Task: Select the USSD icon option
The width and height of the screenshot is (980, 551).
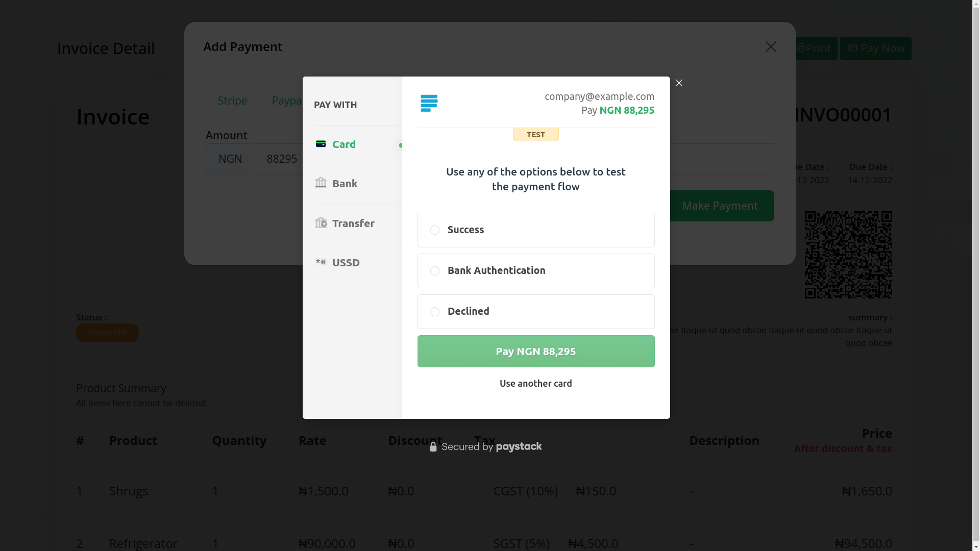Action: [x=321, y=262]
